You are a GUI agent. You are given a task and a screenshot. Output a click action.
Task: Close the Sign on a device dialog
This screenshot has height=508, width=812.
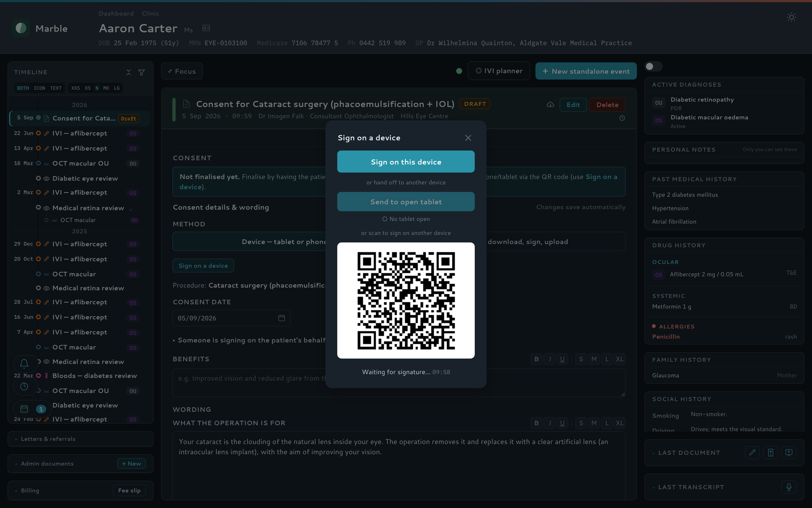click(468, 138)
